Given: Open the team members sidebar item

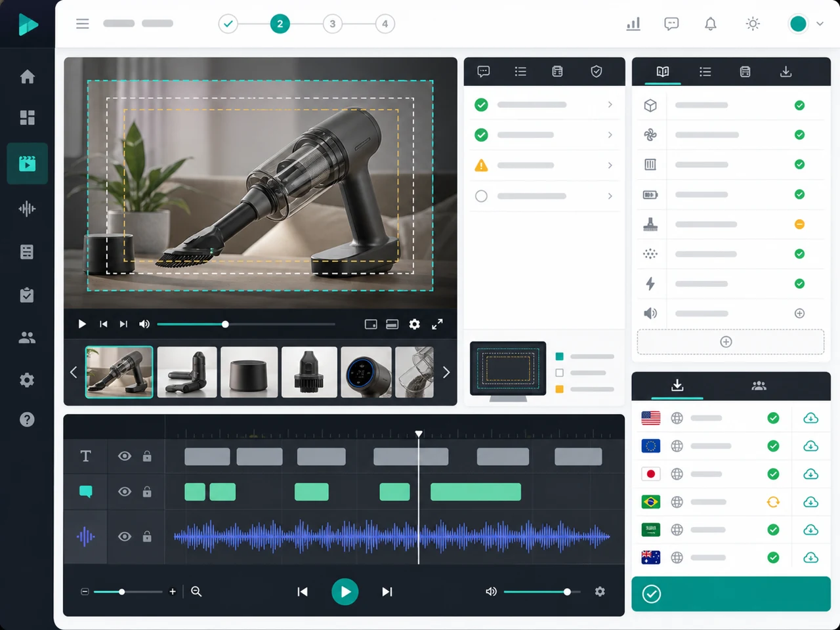Looking at the screenshot, I should [x=27, y=338].
